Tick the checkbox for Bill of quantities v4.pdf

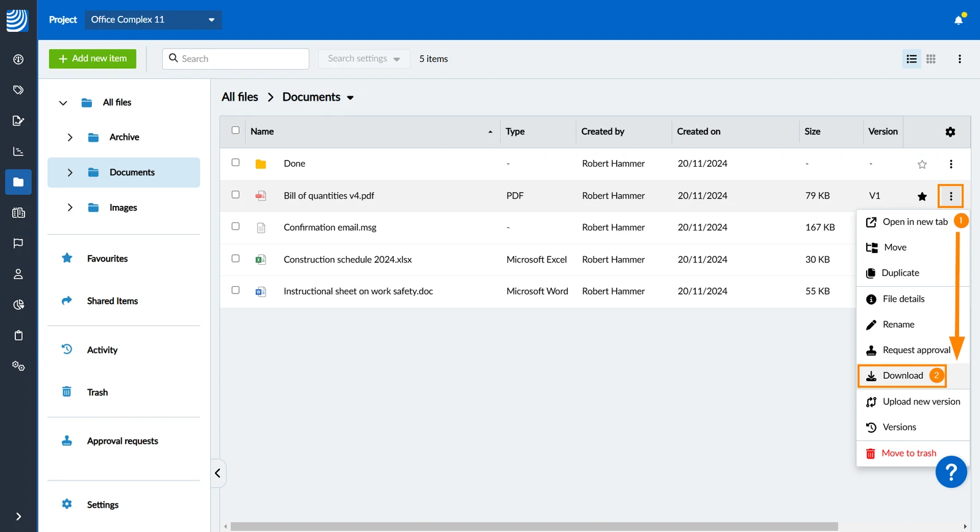pyautogui.click(x=235, y=194)
